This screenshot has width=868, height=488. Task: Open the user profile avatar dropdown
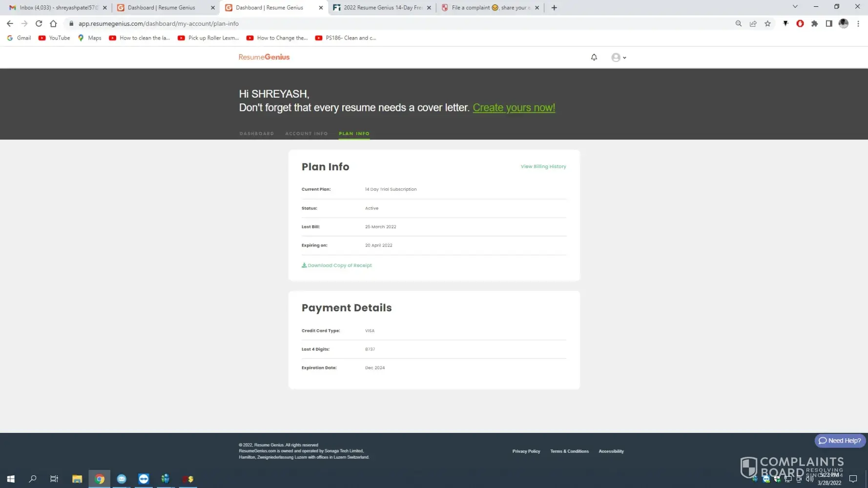618,58
